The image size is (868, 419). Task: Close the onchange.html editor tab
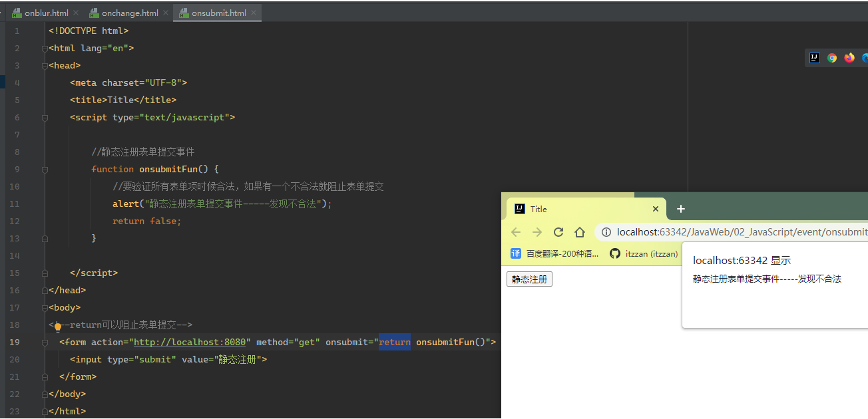tap(166, 13)
